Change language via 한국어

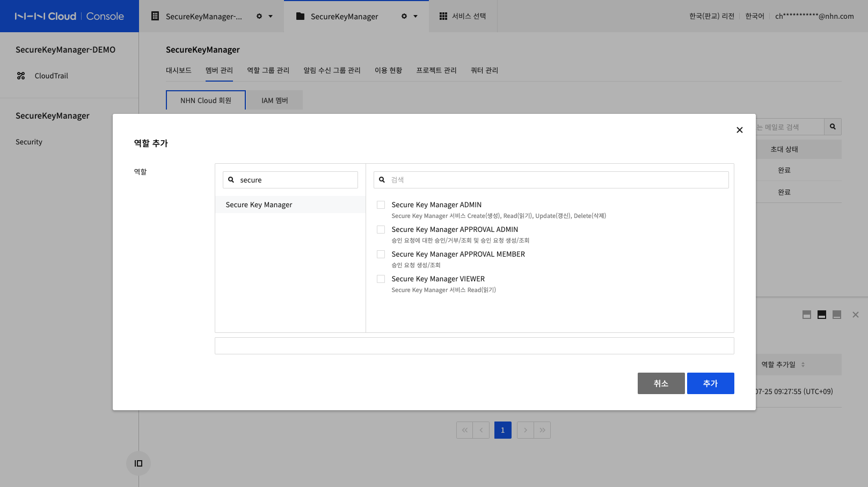pyautogui.click(x=755, y=16)
